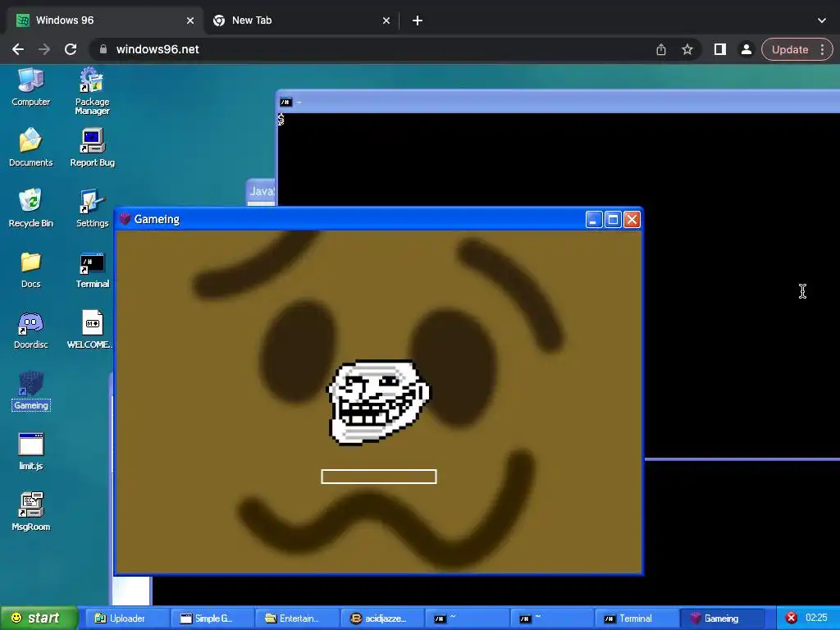Reload the windows96.net page
840x630 pixels.
[x=71, y=49]
